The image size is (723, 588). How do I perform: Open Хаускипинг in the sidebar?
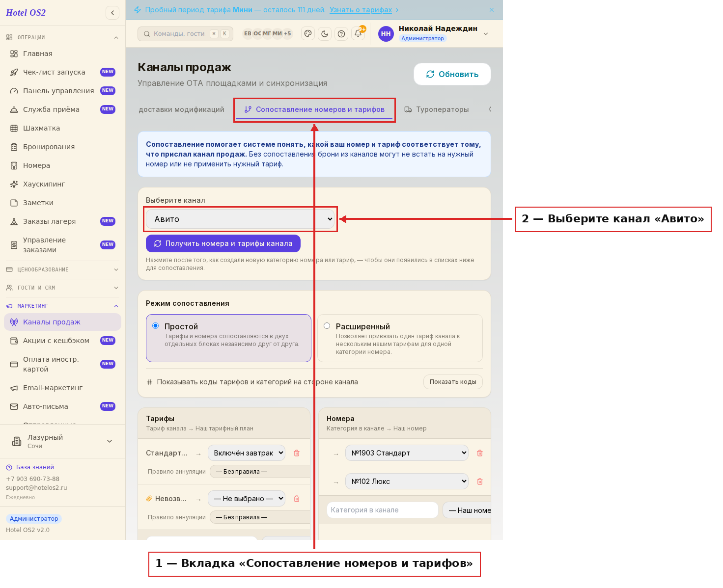(x=62, y=184)
